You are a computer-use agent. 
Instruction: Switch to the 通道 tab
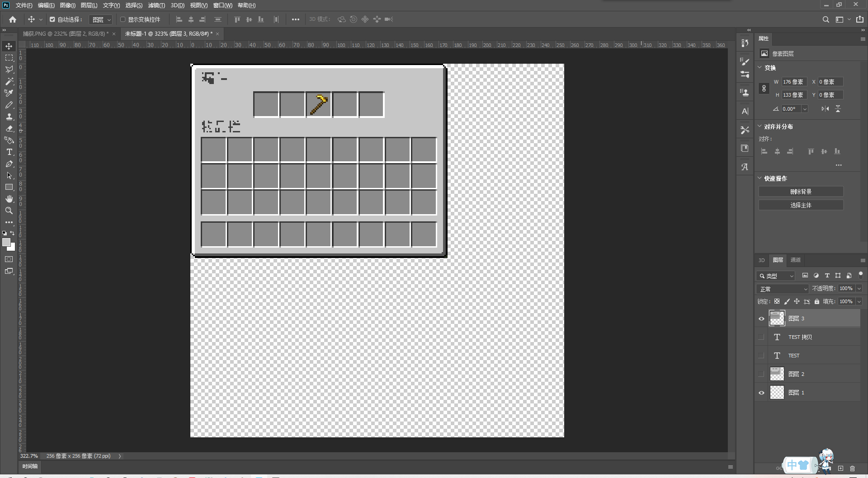click(x=795, y=260)
